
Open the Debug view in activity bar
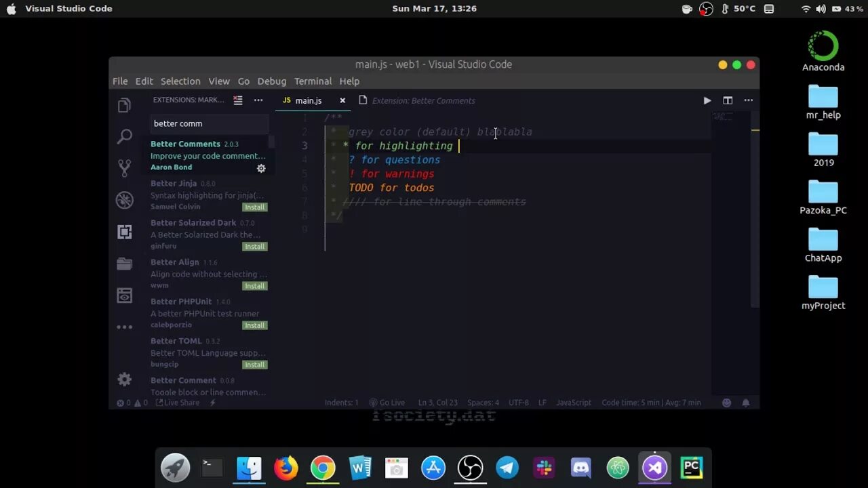[124, 200]
